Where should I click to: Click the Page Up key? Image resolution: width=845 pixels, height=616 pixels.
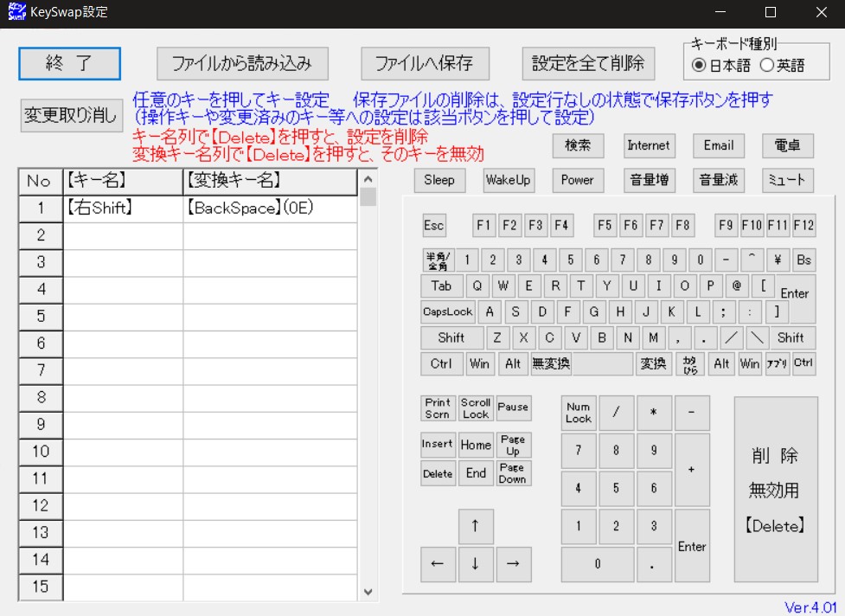tap(513, 445)
